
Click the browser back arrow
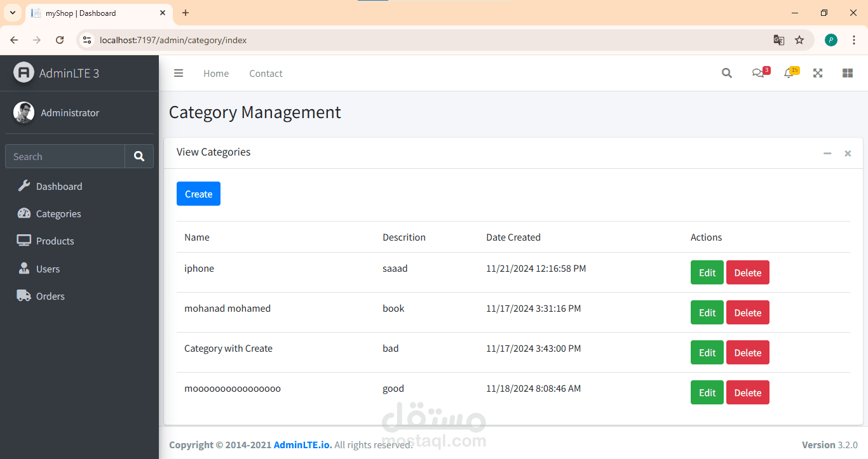click(14, 40)
